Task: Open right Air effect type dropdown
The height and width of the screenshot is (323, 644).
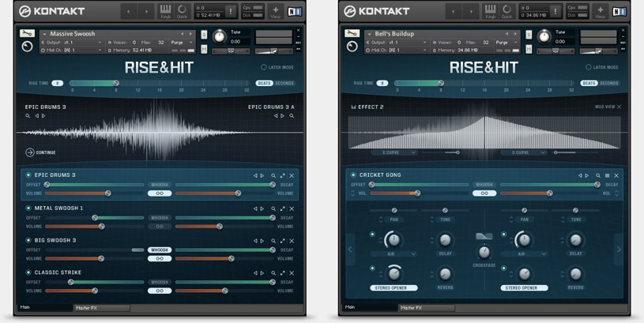Action: point(525,254)
